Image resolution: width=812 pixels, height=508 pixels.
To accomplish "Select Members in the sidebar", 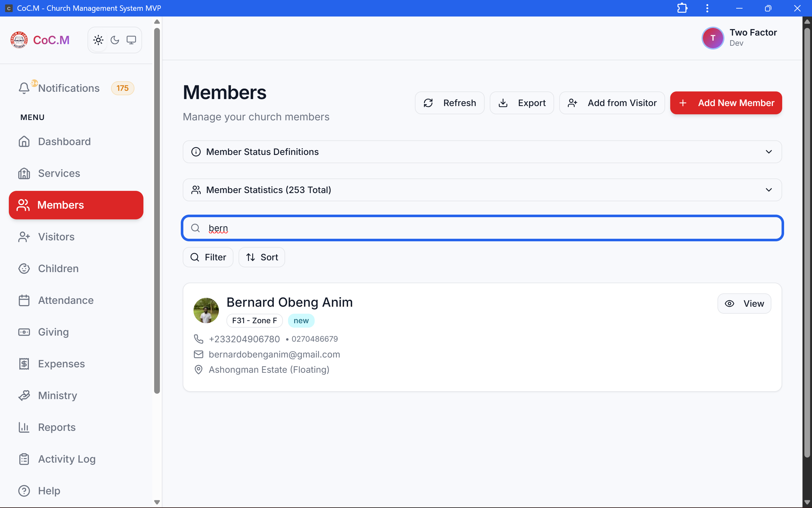I will [x=76, y=205].
